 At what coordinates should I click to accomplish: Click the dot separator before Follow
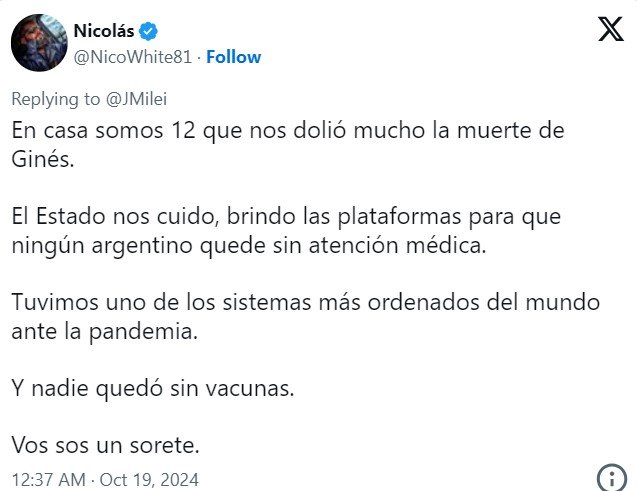click(198, 57)
